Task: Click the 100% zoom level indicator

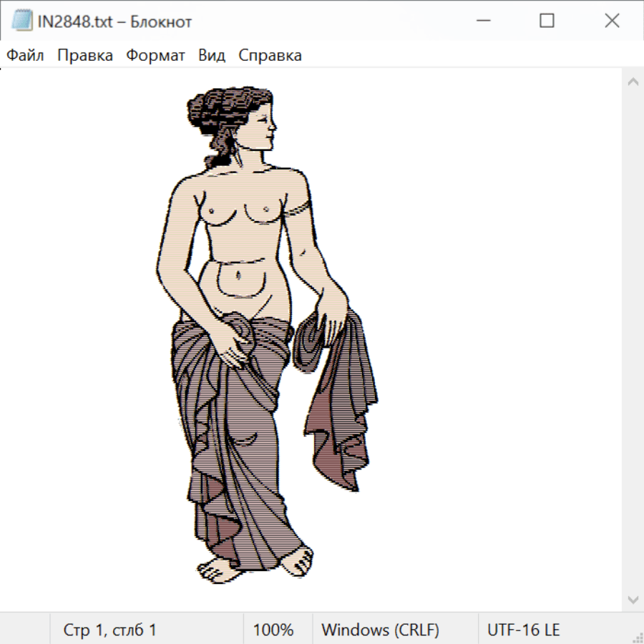Action: [273, 630]
